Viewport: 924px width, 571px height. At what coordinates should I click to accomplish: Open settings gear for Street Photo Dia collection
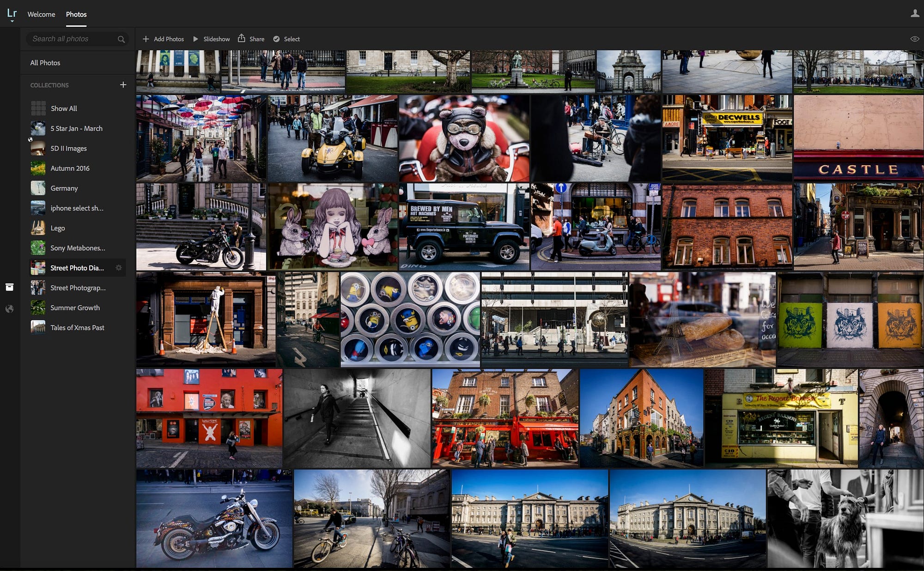(x=119, y=268)
